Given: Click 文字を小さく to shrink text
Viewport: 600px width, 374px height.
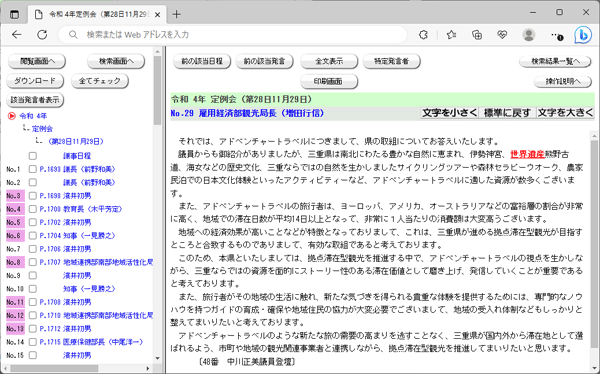Looking at the screenshot, I should (x=450, y=113).
